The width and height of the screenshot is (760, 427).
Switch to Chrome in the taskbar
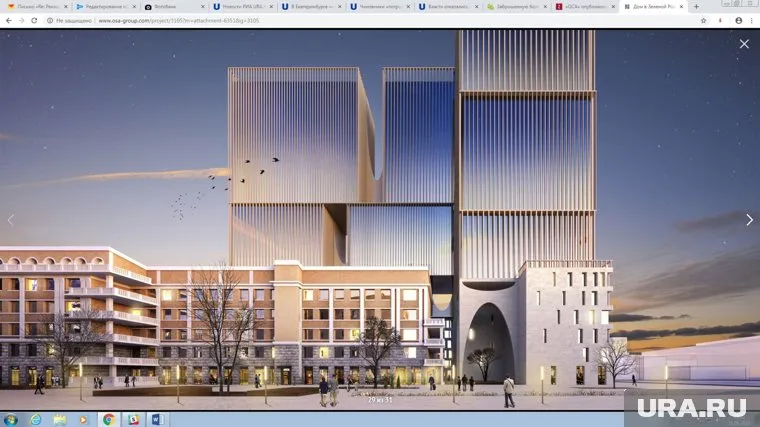(109, 419)
